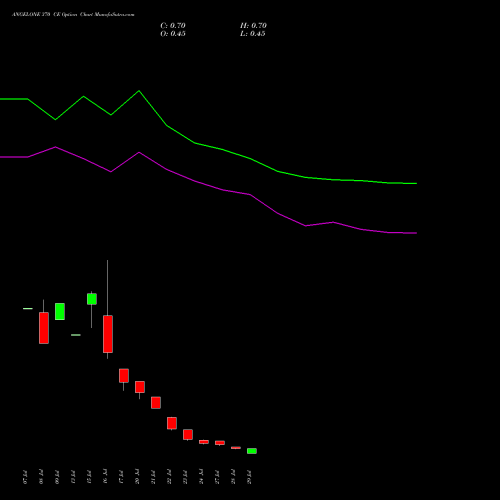Select the small green candle above 29 Jul
The image size is (500, 500).
click(252, 451)
